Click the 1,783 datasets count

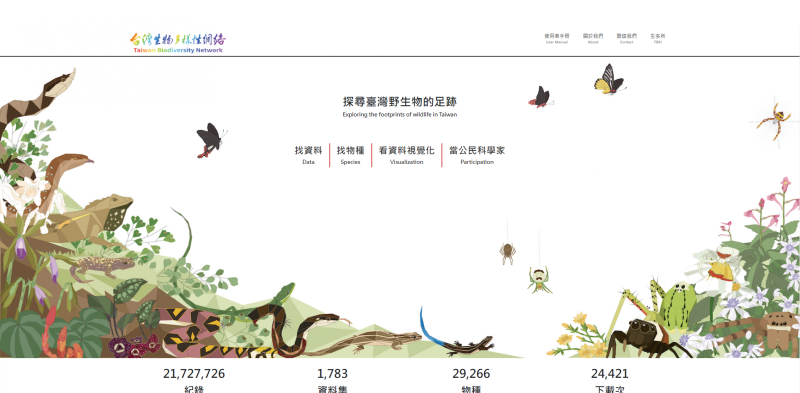point(332,374)
